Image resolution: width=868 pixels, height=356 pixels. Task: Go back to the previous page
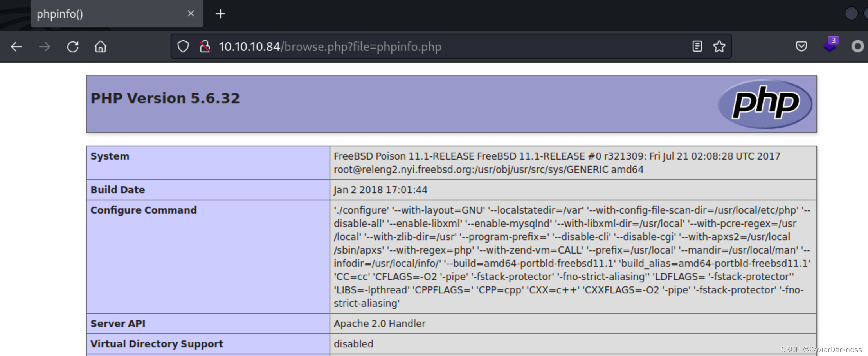coord(16,47)
